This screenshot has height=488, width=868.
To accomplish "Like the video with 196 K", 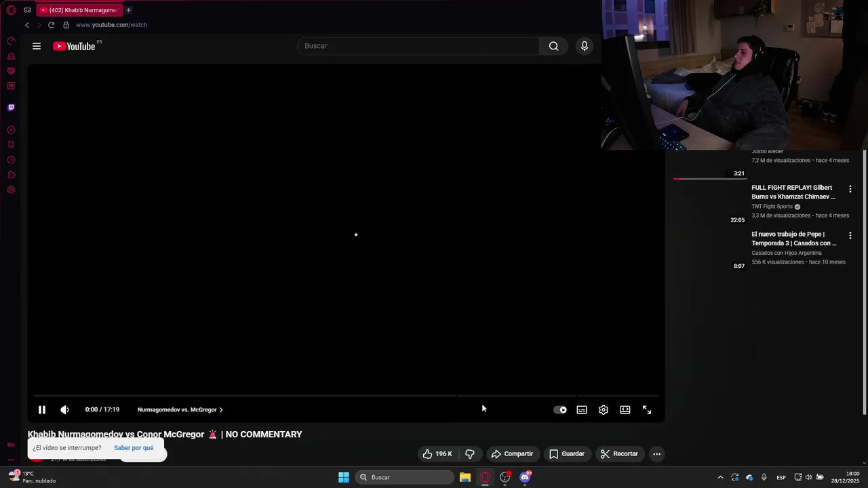I will pos(437,454).
